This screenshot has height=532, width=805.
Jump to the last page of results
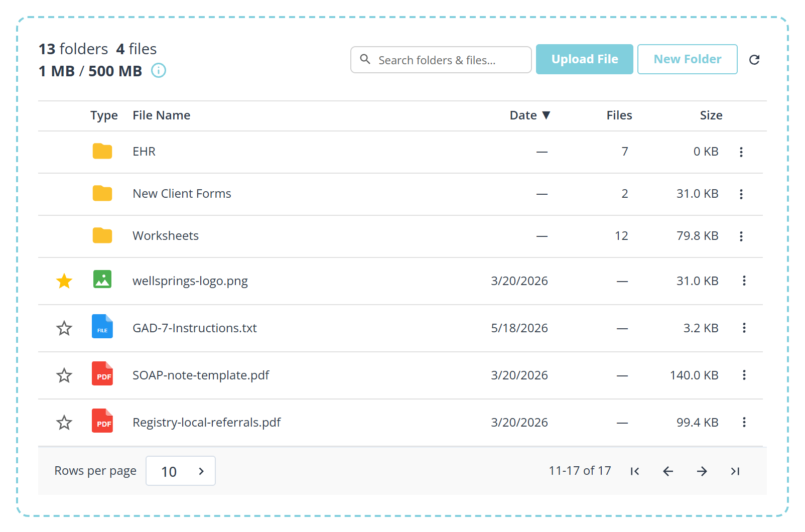[x=735, y=471]
